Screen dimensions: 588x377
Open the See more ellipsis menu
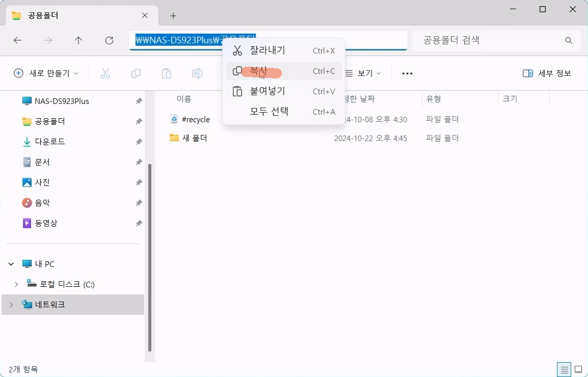click(x=407, y=73)
